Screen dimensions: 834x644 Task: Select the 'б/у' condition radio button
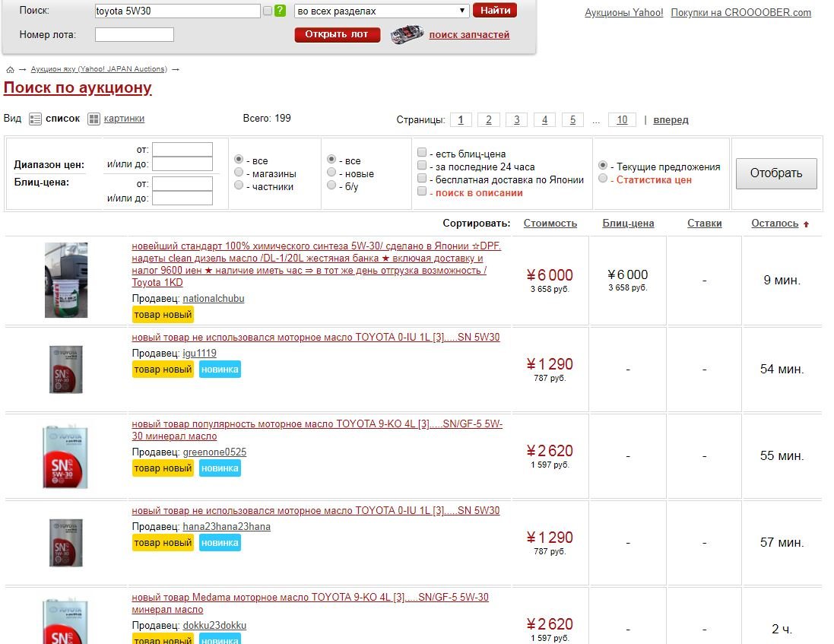pos(331,185)
